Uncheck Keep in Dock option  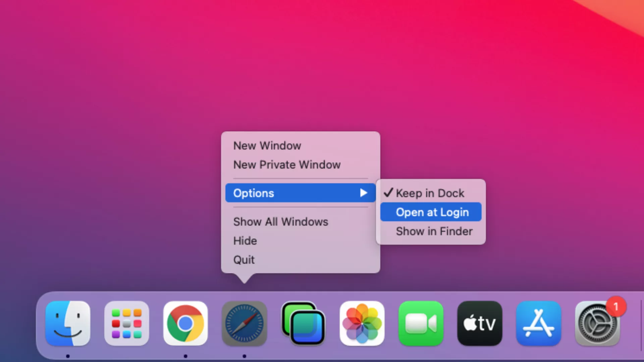point(430,193)
